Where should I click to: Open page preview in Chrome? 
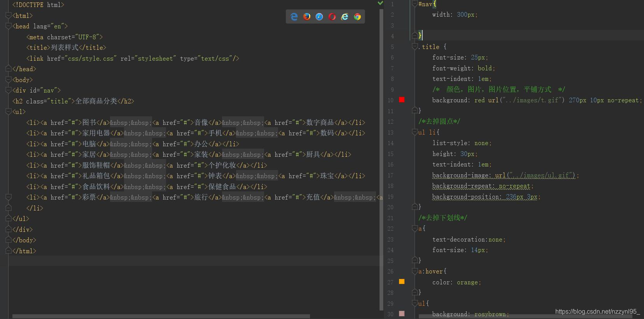pyautogui.click(x=357, y=16)
